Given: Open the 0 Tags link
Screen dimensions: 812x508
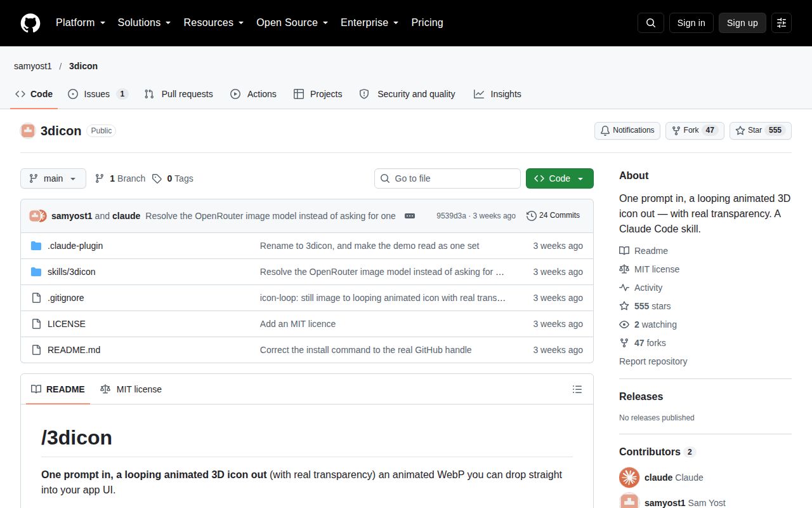Looking at the screenshot, I should point(173,178).
